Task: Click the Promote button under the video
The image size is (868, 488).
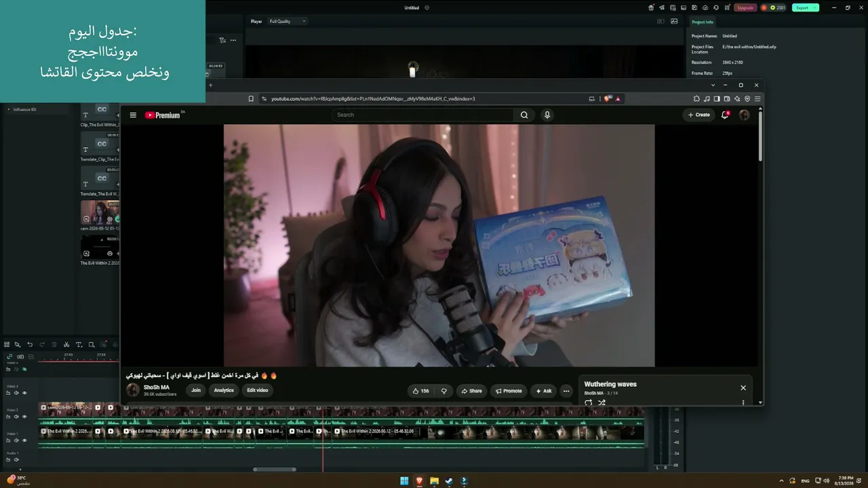Action: [509, 390]
